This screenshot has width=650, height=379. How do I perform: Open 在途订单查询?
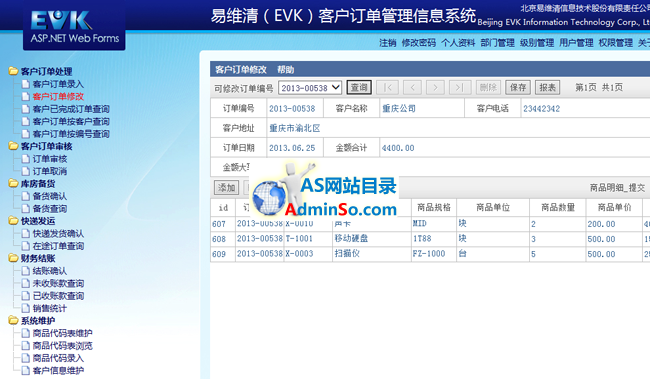(x=58, y=245)
